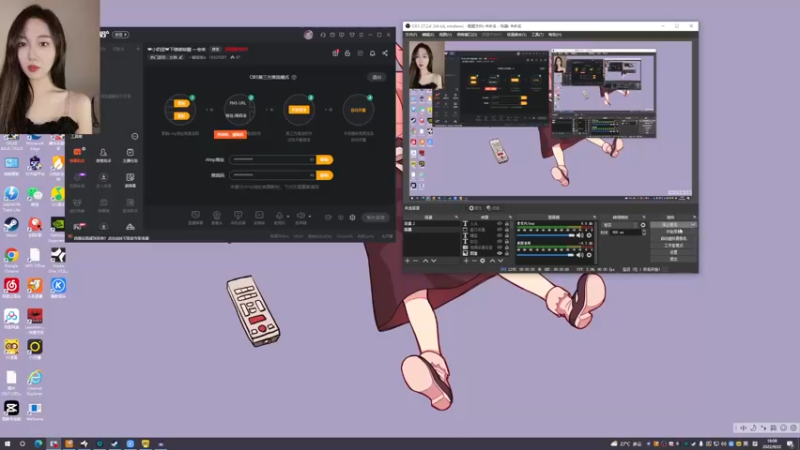Image resolution: width=800 pixels, height=450 pixels.
Task: Toggle visibility of second OBS source
Action: (x=499, y=230)
